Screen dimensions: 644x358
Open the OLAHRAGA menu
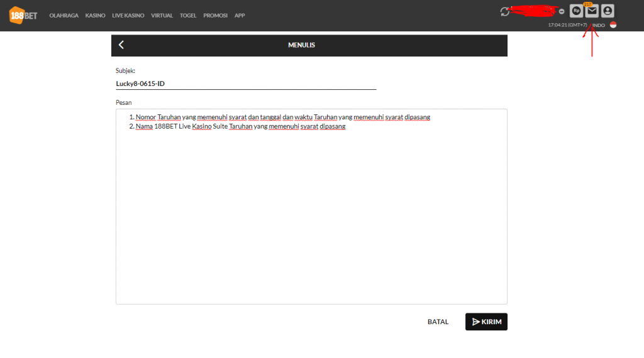click(x=64, y=16)
